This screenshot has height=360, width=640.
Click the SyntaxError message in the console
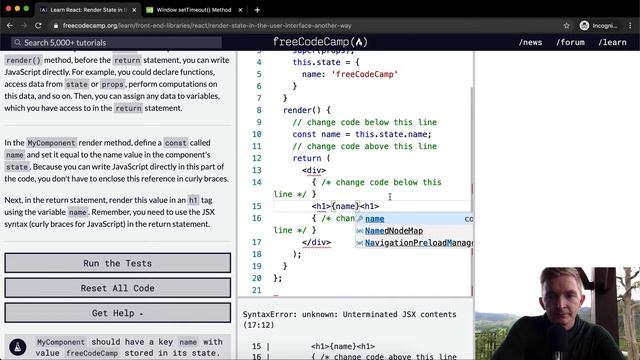[349, 320]
